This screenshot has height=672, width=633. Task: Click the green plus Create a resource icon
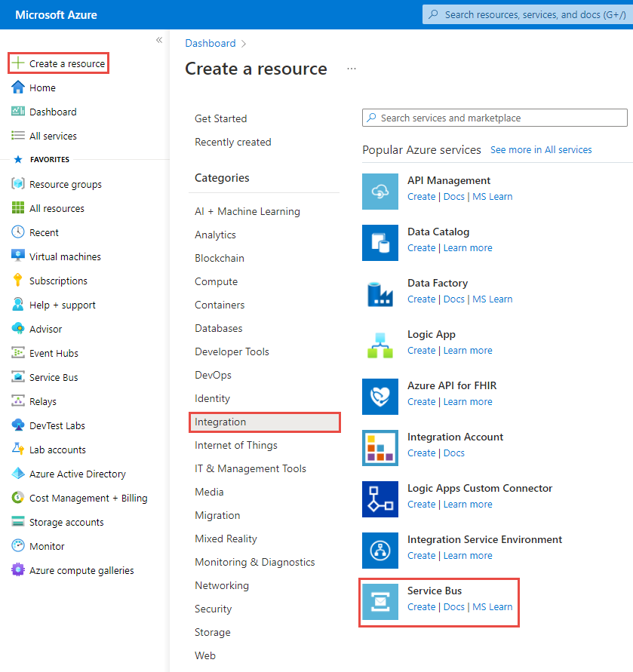click(18, 63)
